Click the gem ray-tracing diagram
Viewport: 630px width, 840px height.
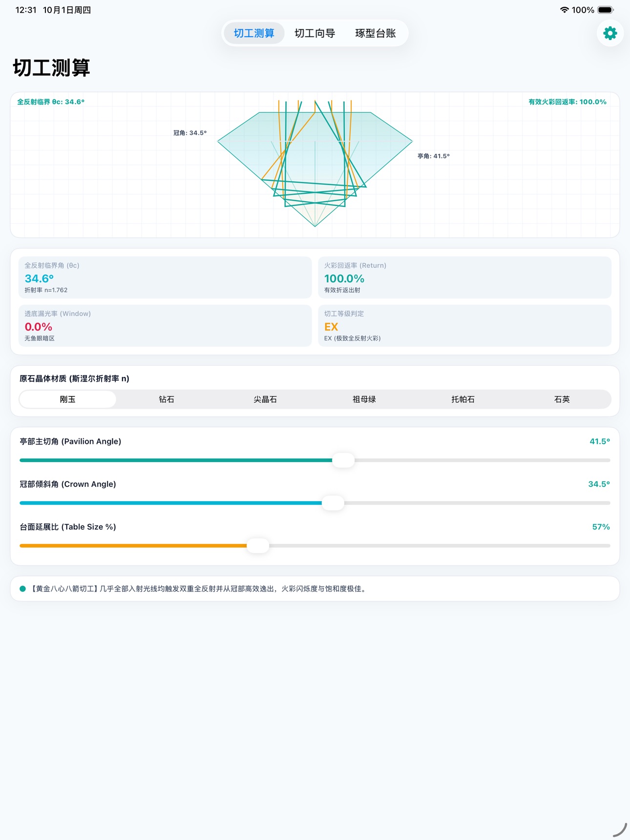click(315, 165)
